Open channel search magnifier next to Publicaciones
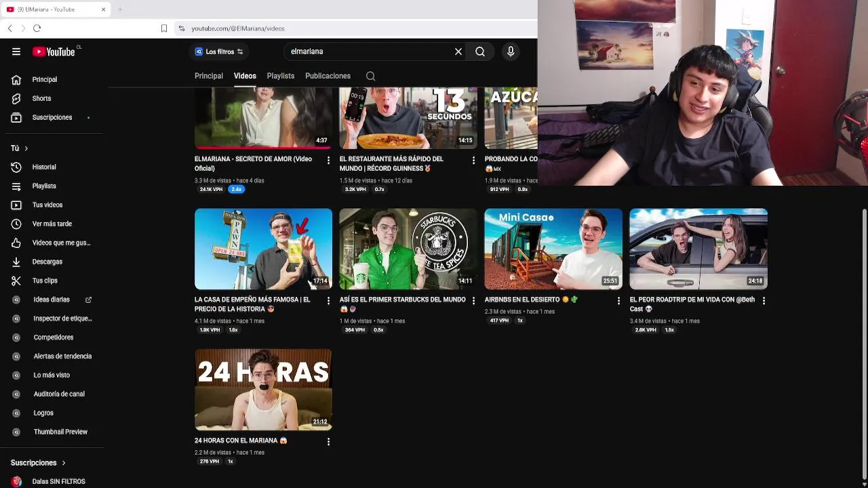 tap(371, 76)
